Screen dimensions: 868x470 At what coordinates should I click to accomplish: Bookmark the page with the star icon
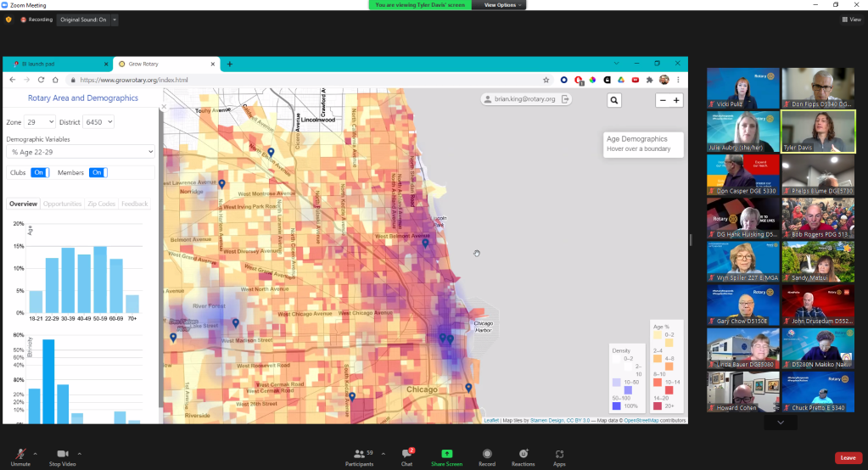tap(545, 80)
